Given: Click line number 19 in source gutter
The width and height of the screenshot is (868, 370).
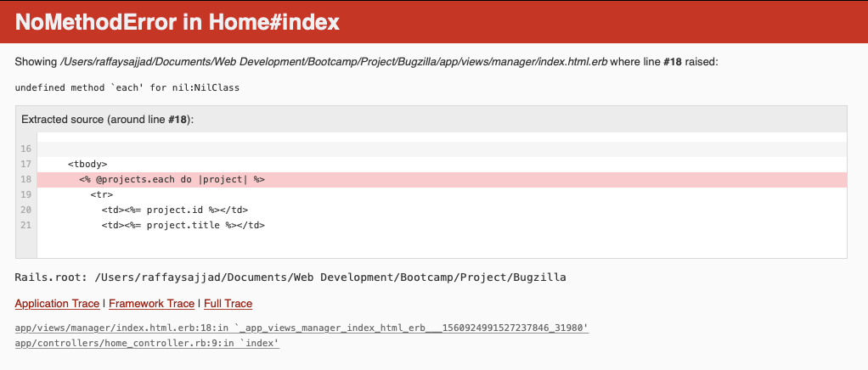Looking at the screenshot, I should click(26, 194).
